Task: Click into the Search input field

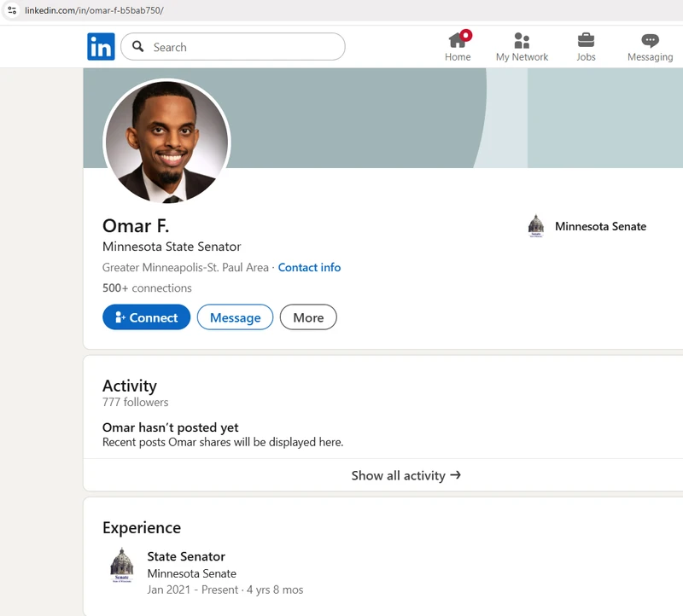Action: click(x=243, y=47)
